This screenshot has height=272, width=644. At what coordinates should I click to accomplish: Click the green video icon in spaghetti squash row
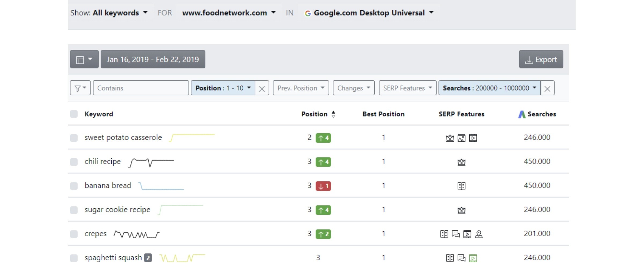473,258
